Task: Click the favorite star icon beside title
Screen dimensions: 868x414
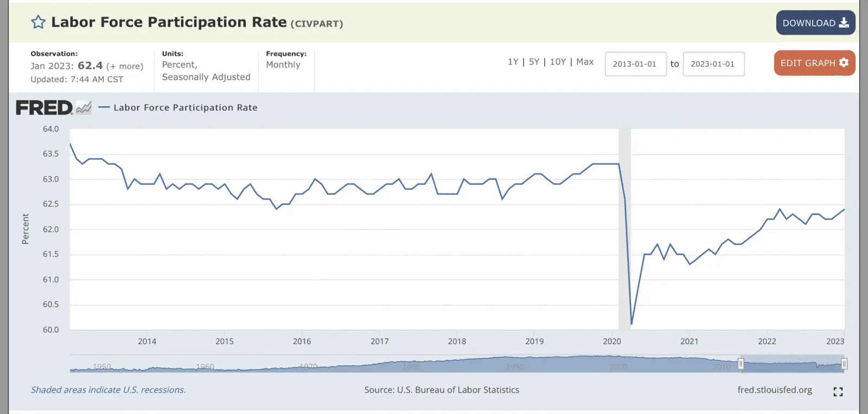Action: point(38,22)
